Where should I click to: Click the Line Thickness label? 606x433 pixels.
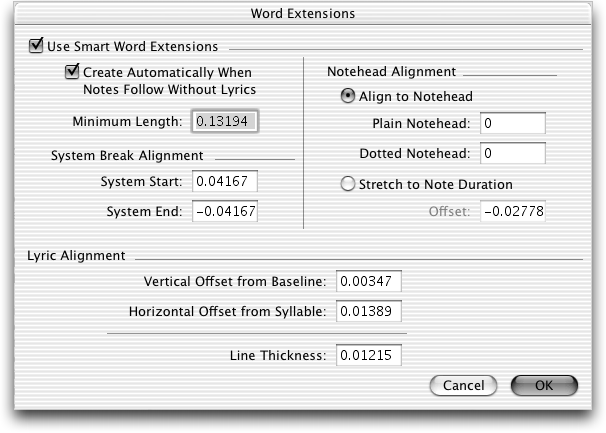[x=278, y=355]
